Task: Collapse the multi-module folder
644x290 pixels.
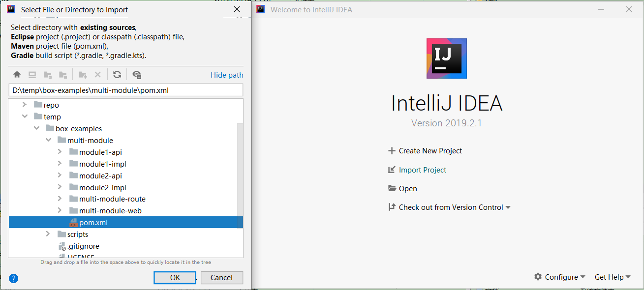Action: pyautogui.click(x=48, y=140)
